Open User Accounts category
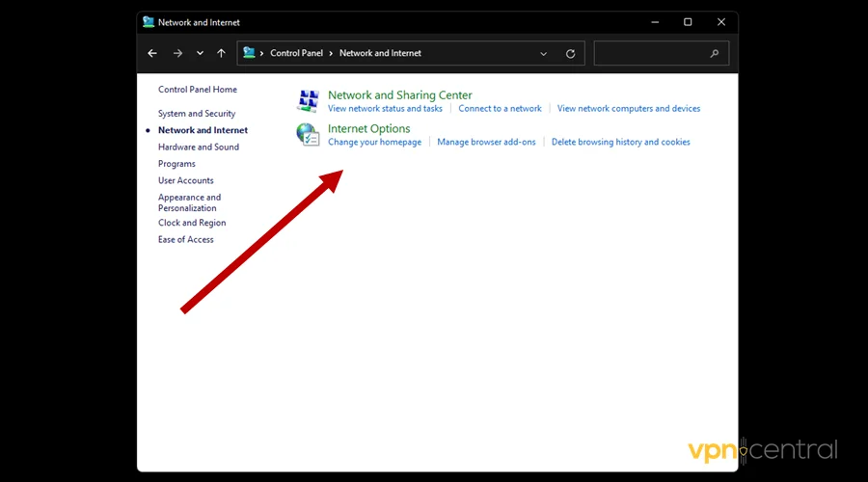The width and height of the screenshot is (868, 482). coord(185,180)
